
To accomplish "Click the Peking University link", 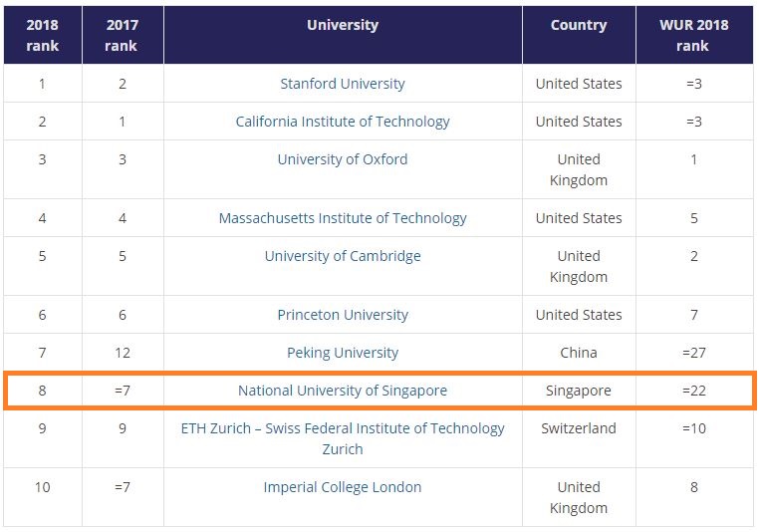I will tap(343, 353).
